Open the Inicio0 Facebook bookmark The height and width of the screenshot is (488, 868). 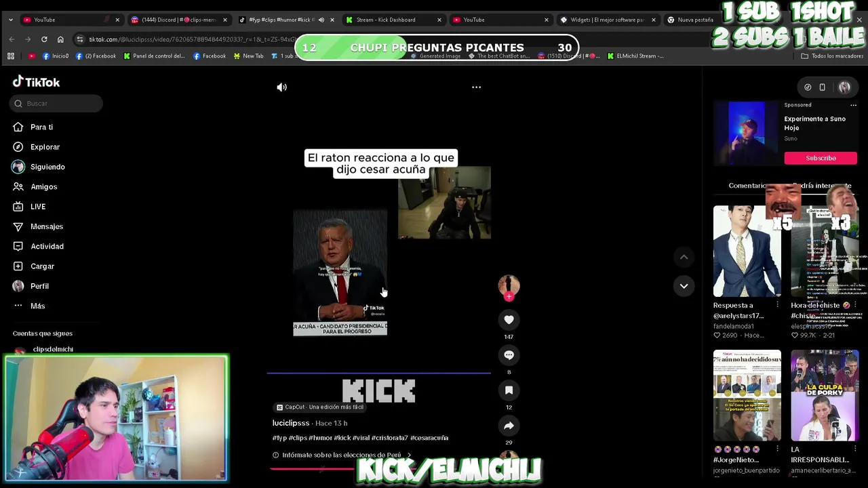pyautogui.click(x=56, y=56)
